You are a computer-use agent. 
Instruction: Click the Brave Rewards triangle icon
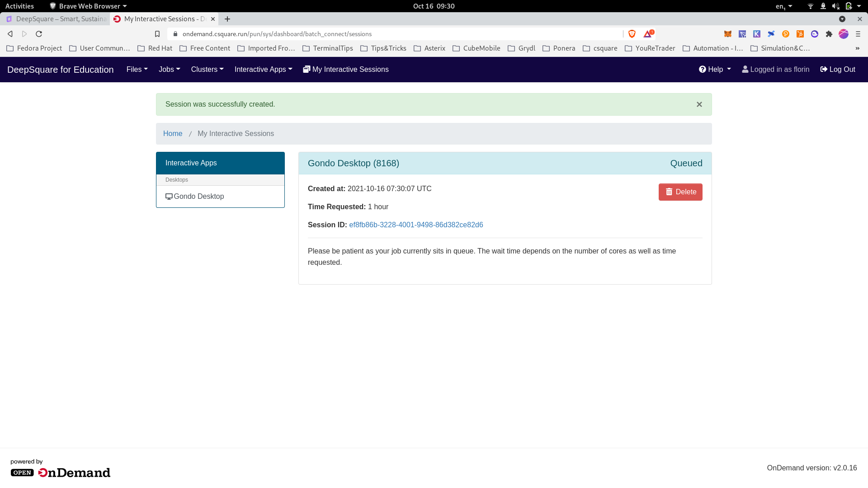[x=648, y=34]
